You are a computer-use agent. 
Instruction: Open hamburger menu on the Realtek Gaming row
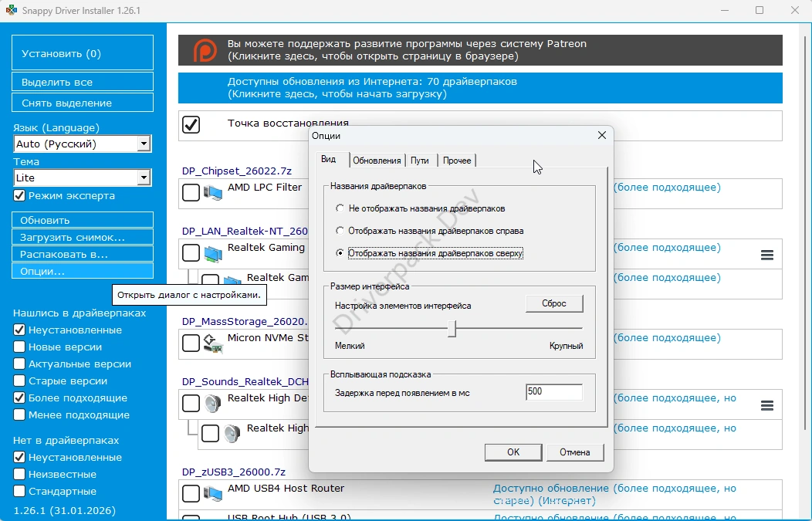[x=767, y=255]
